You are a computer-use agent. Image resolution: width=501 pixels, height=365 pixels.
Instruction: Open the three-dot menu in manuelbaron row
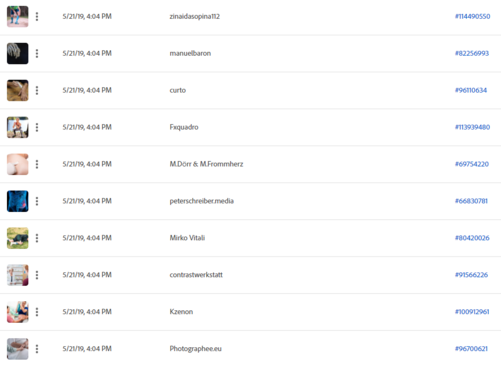[x=37, y=53]
